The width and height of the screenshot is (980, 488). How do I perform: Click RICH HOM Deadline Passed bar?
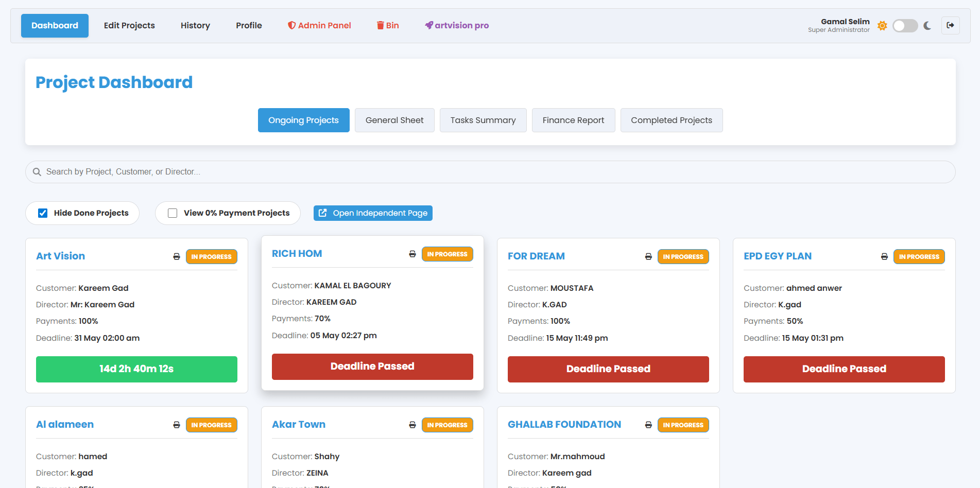[x=372, y=367]
